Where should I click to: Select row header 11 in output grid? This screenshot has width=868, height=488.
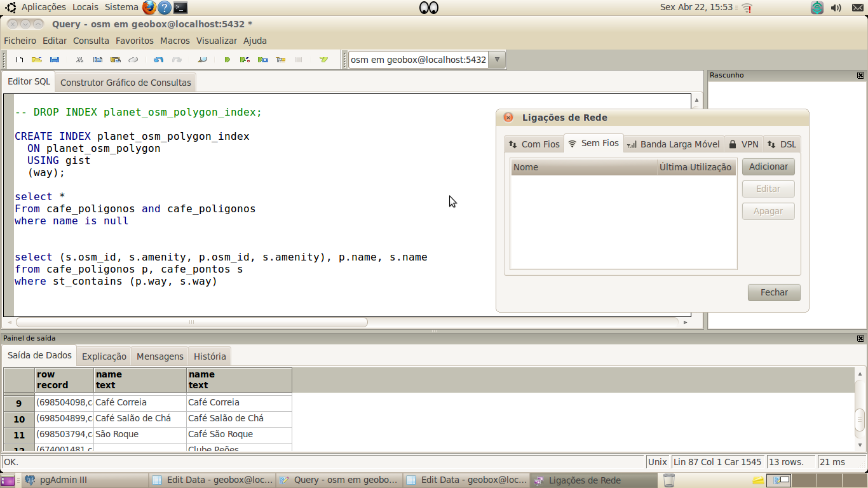point(19,435)
